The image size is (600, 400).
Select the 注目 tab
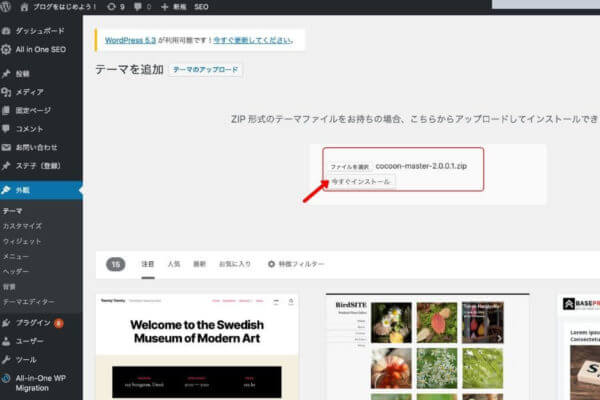tap(148, 264)
